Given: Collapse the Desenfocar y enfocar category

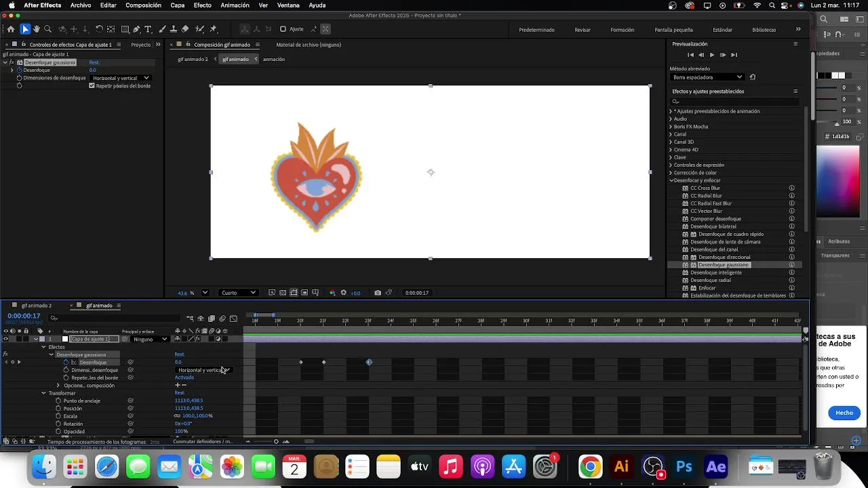Looking at the screenshot, I should 671,180.
